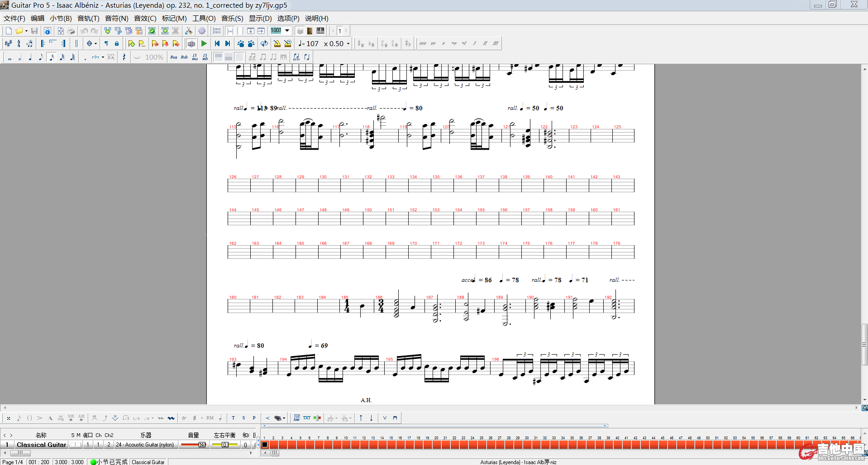Image resolution: width=868 pixels, height=465 pixels.
Task: Expand the coda symbol dropdown arrow
Action: tap(95, 43)
